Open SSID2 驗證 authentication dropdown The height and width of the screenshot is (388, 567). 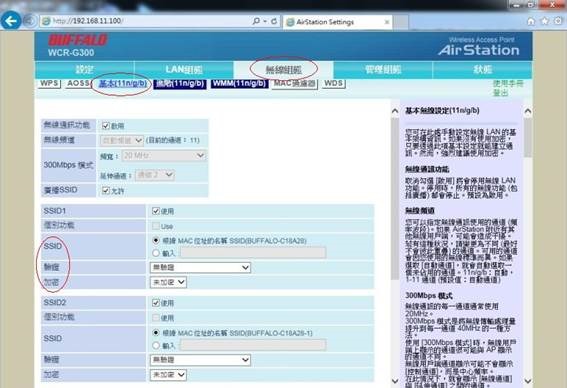200,360
